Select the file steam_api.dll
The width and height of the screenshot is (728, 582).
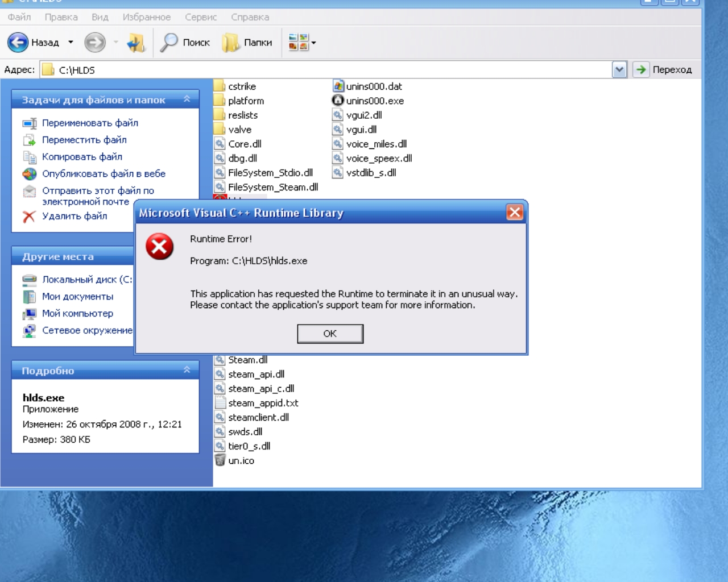coord(250,374)
